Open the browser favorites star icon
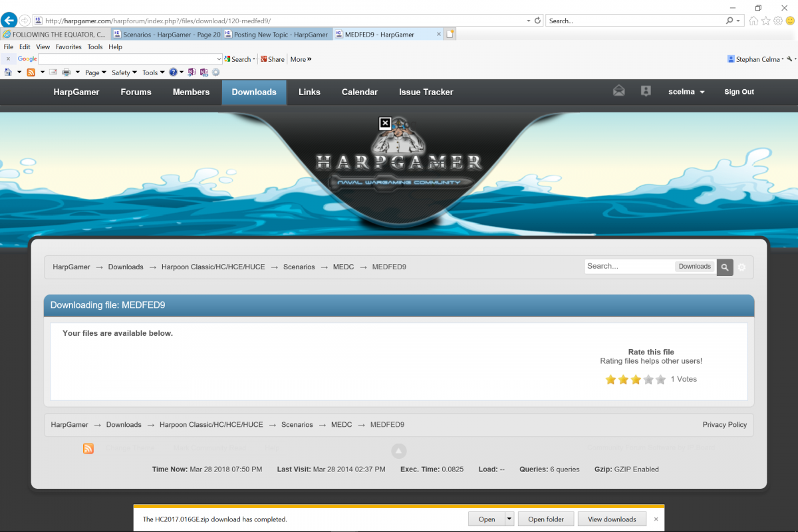Screen dimensions: 798x532 click(765, 21)
